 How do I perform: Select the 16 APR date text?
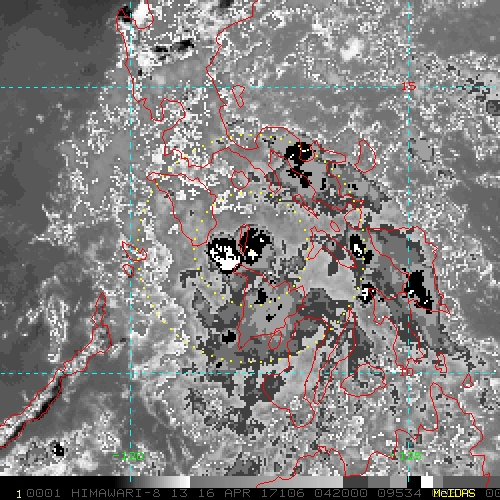pos(224,493)
